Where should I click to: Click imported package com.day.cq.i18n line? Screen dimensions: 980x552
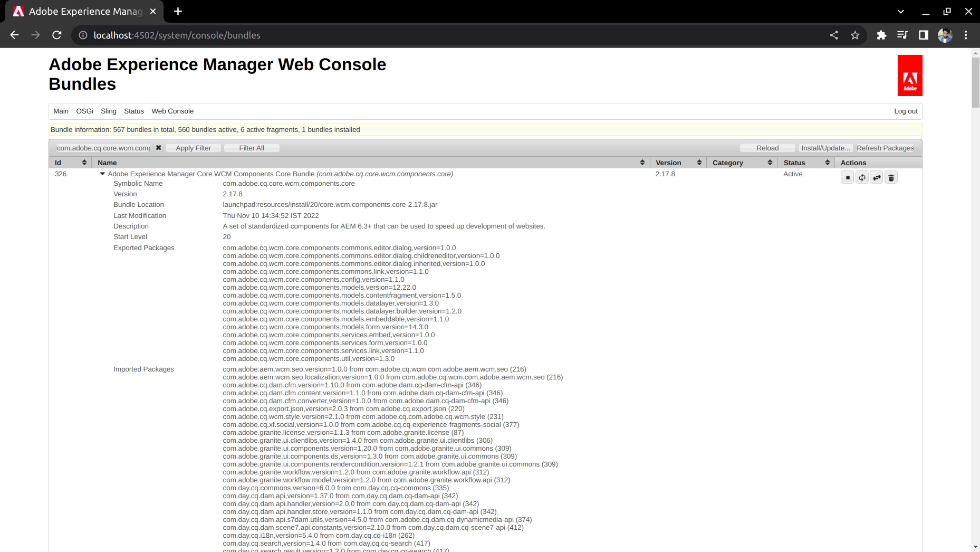click(319, 535)
